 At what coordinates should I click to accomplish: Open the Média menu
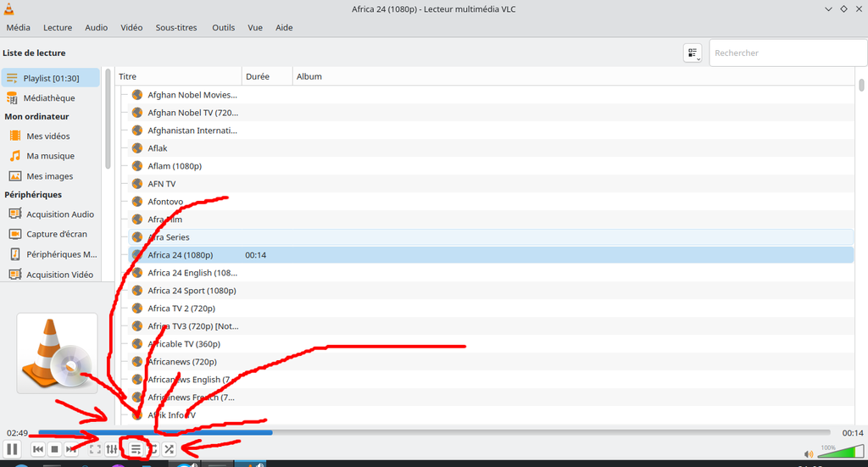click(x=19, y=28)
